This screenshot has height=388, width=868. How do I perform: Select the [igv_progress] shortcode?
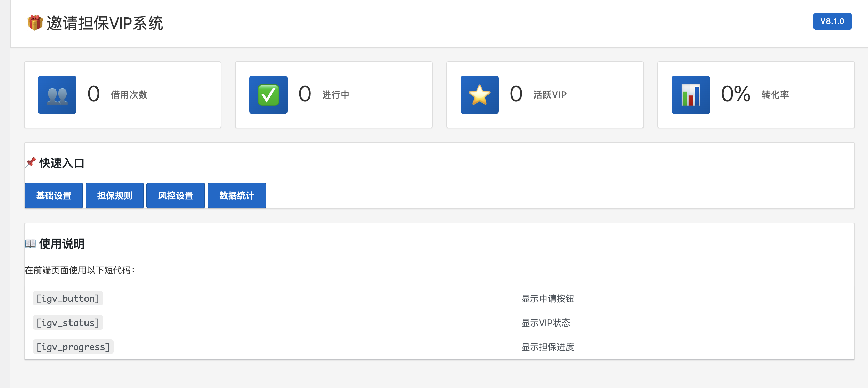pyautogui.click(x=73, y=347)
